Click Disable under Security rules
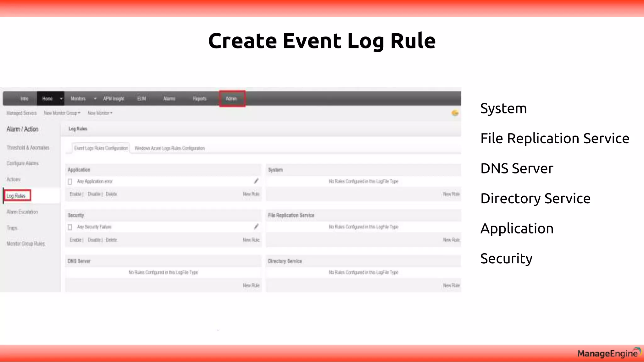This screenshot has width=644, height=362. tap(94, 240)
